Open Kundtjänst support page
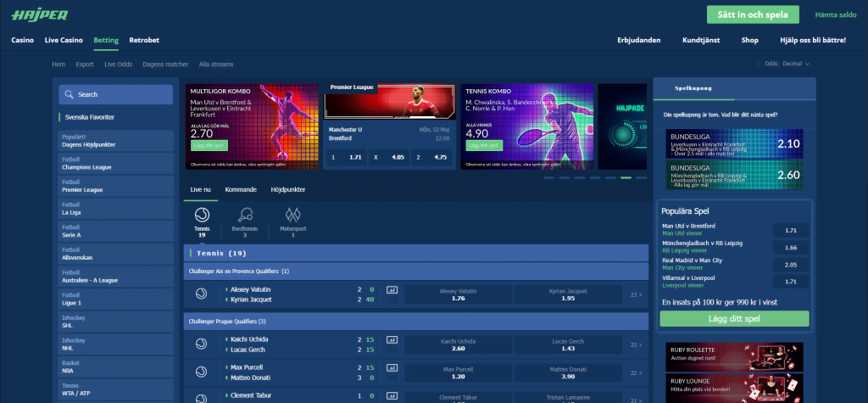This screenshot has height=403, width=868. pos(701,40)
